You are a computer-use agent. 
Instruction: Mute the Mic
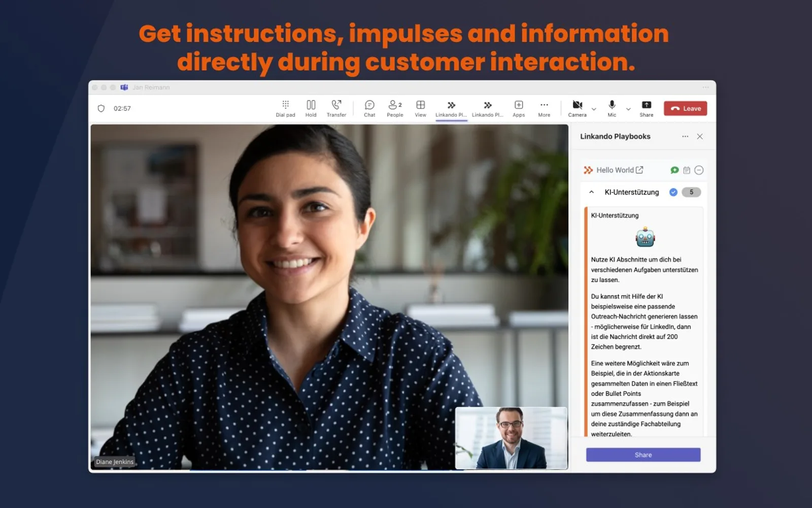point(612,108)
